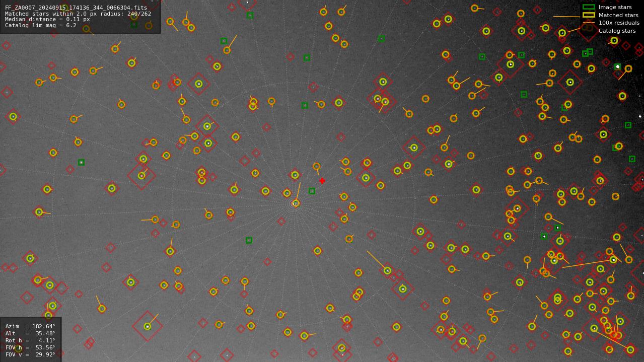Click the red cross field-center marker
644x362 pixels.
pos(322,181)
